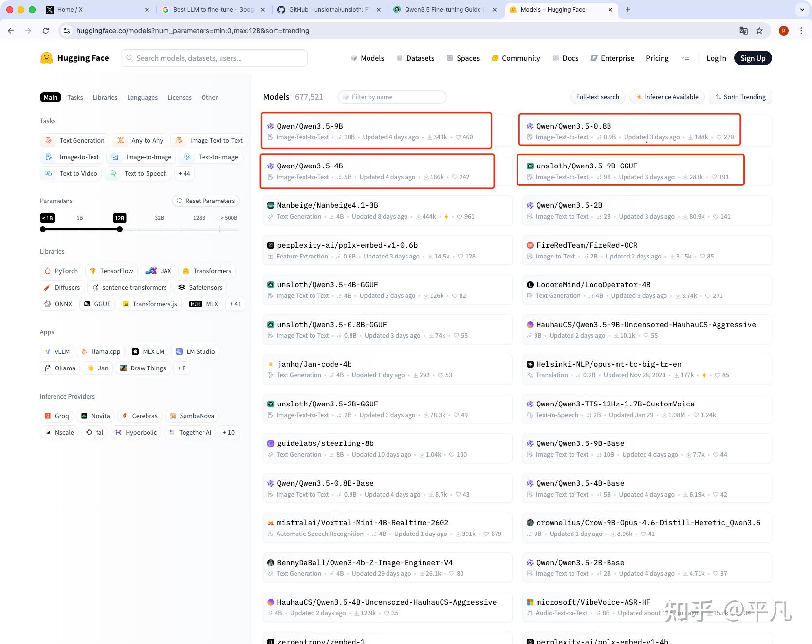The image size is (812, 644).
Task: Click the browser back arrow
Action: click(11, 31)
